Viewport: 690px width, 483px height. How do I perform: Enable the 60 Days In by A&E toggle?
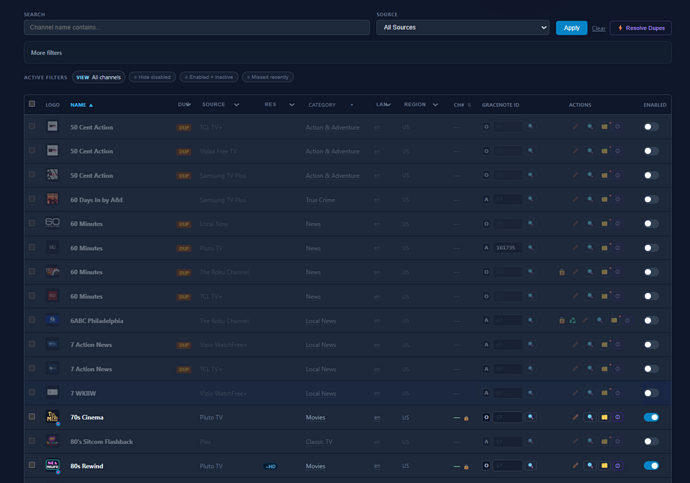[651, 200]
